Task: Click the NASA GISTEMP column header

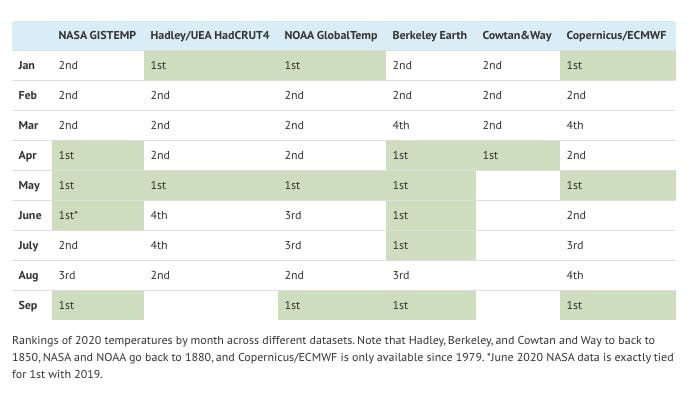Action: tap(97, 35)
